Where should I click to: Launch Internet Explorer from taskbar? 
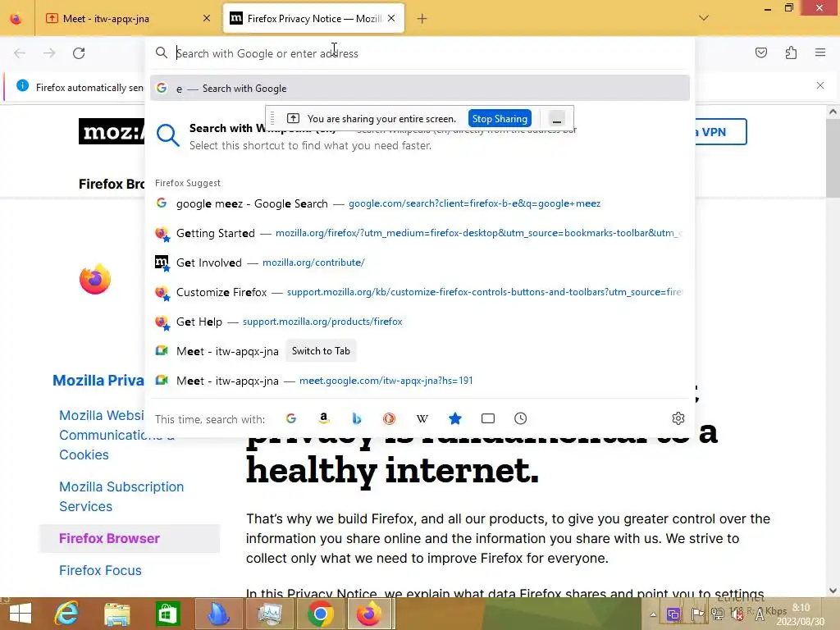[67, 614]
